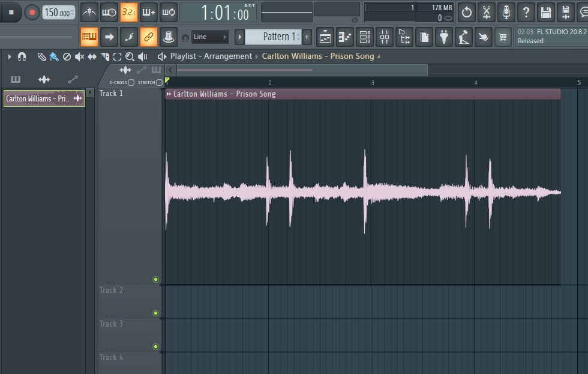
Task: Choose the Select marquee tool
Action: 118,56
